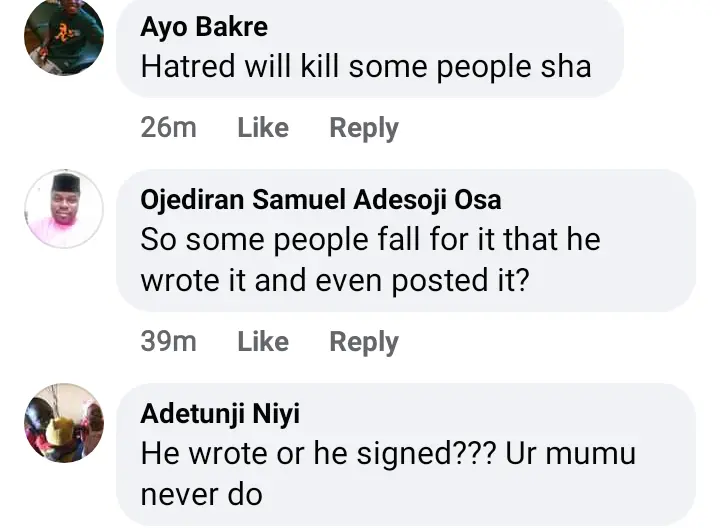Open Ojediran Samuel's profile picture
The image size is (720, 532).
pos(63,209)
